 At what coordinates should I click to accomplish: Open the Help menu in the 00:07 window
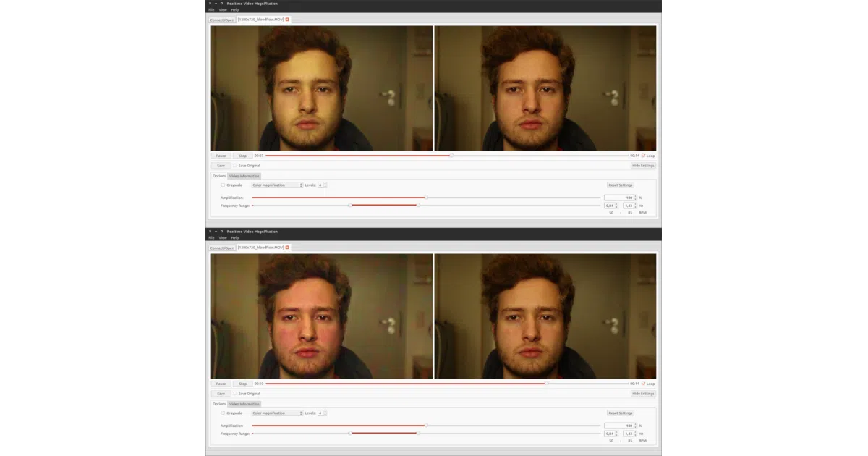[x=235, y=9]
